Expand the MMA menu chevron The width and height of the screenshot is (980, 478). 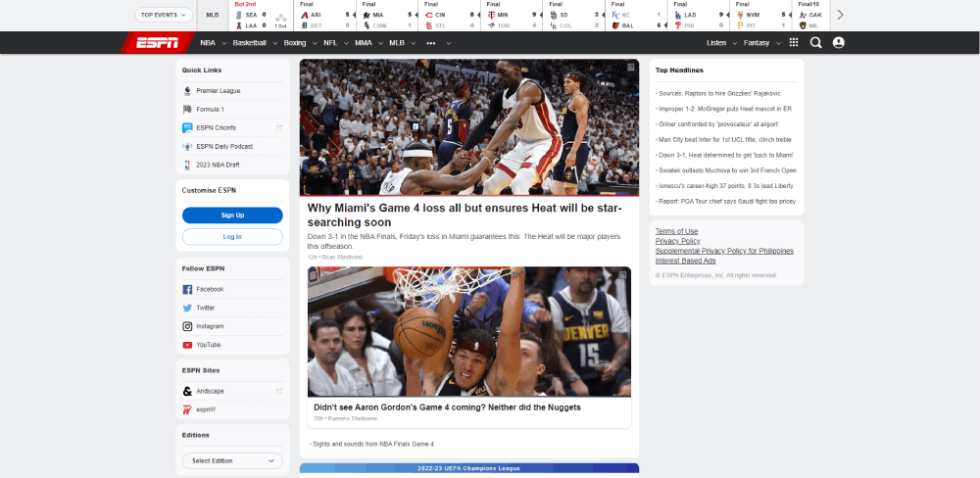pos(380,44)
